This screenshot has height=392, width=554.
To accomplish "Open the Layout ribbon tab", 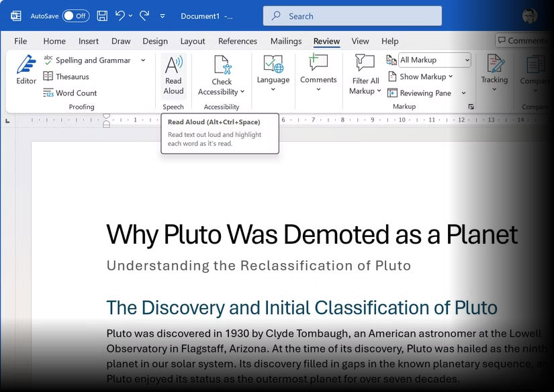I will 193,41.
